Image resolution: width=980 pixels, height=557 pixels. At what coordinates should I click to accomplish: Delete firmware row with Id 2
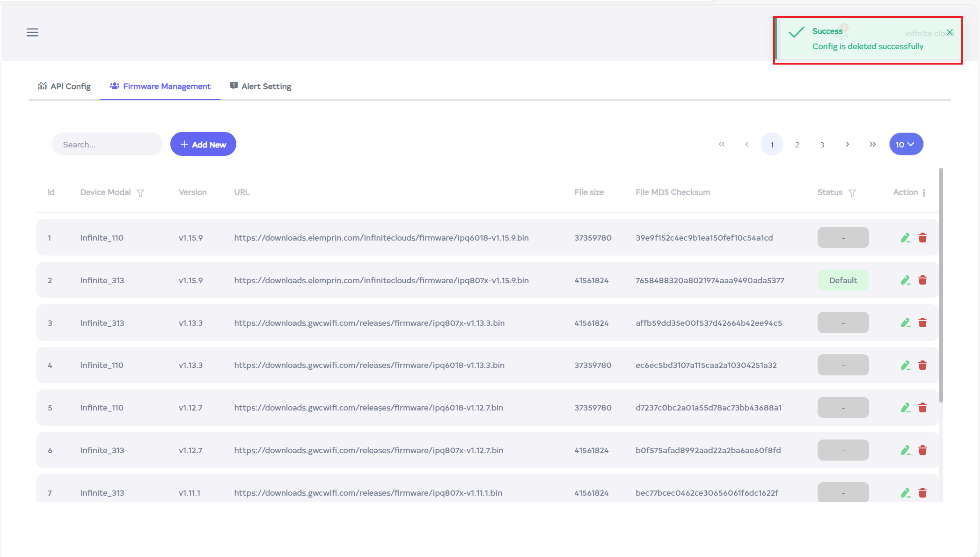[922, 280]
